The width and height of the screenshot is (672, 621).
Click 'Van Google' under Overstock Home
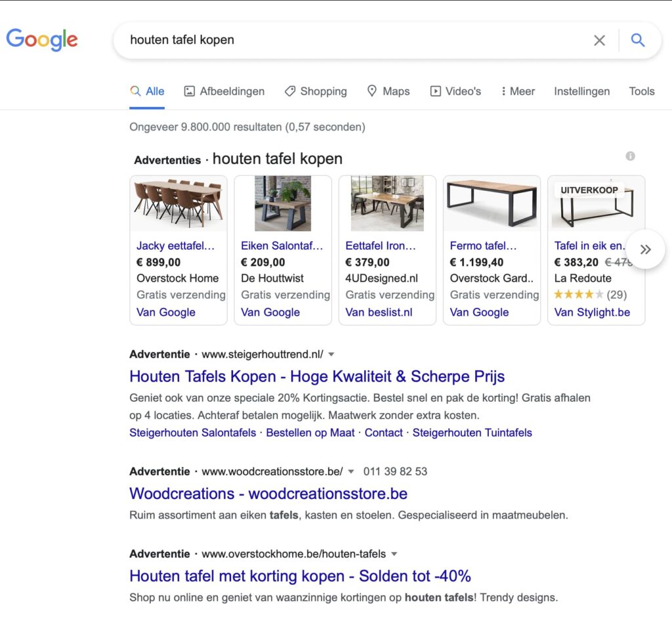[166, 312]
